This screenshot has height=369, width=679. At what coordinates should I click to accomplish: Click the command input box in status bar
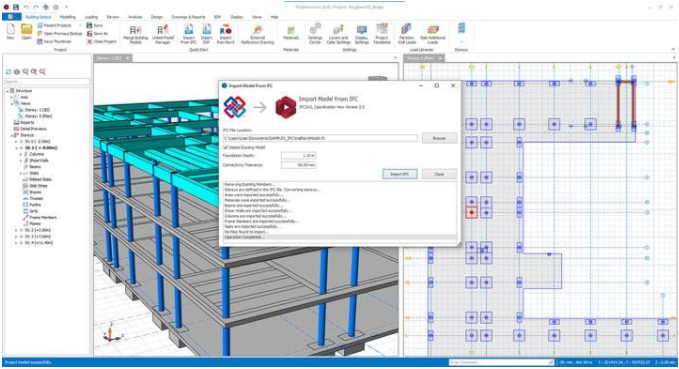[501, 362]
